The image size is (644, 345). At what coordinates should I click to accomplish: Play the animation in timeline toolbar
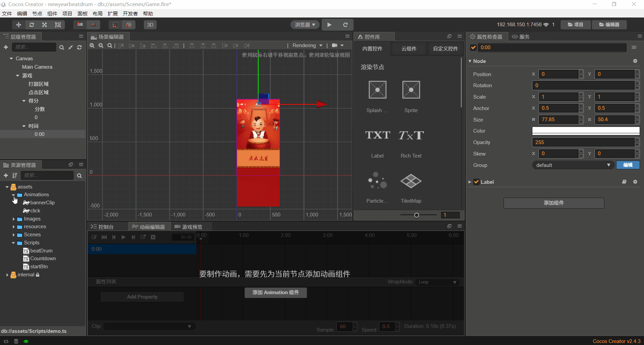(123, 237)
